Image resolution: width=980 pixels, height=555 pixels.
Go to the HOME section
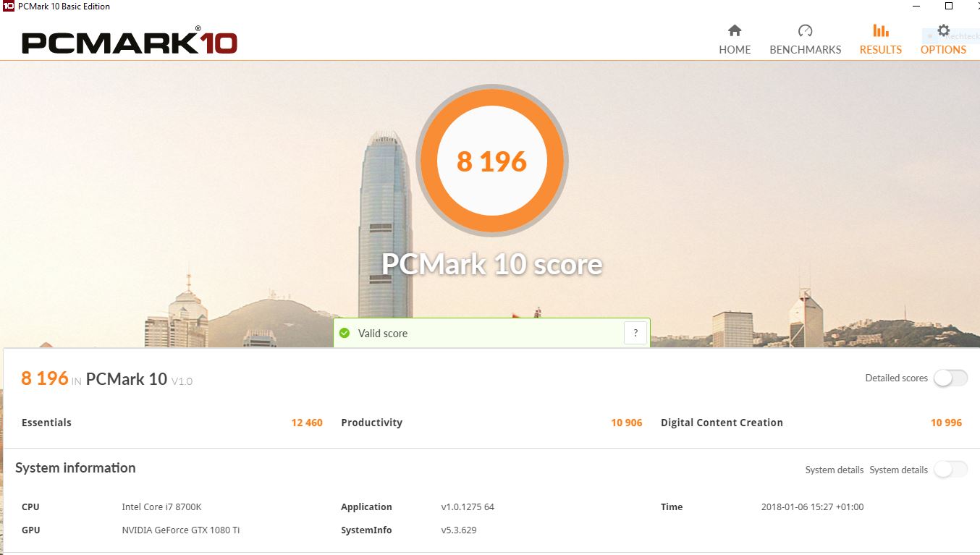click(735, 39)
